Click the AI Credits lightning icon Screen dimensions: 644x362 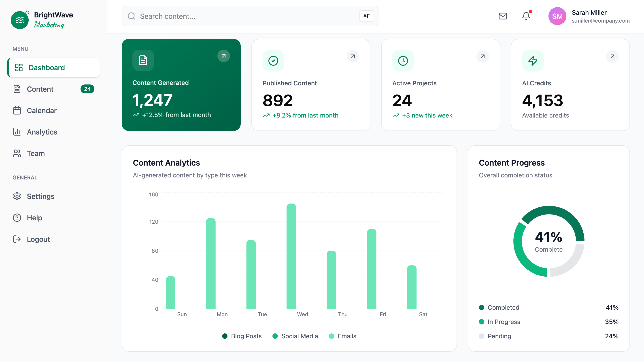[533, 61]
